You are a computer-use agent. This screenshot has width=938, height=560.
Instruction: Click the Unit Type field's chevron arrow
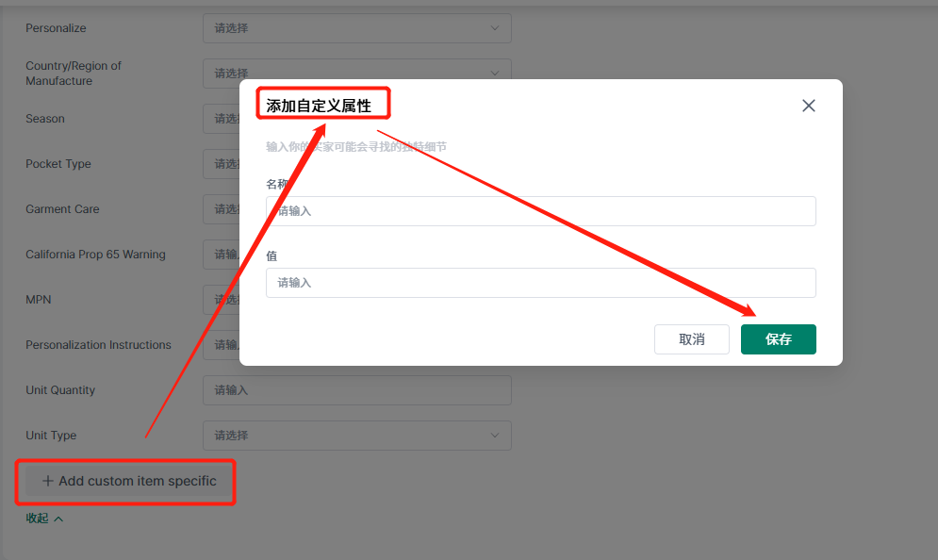[x=495, y=436]
